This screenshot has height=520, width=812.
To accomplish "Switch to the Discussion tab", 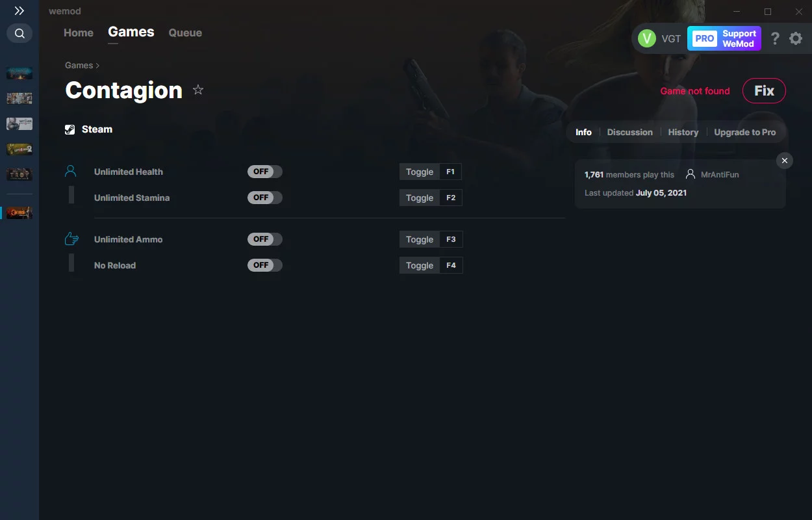I will [x=629, y=132].
